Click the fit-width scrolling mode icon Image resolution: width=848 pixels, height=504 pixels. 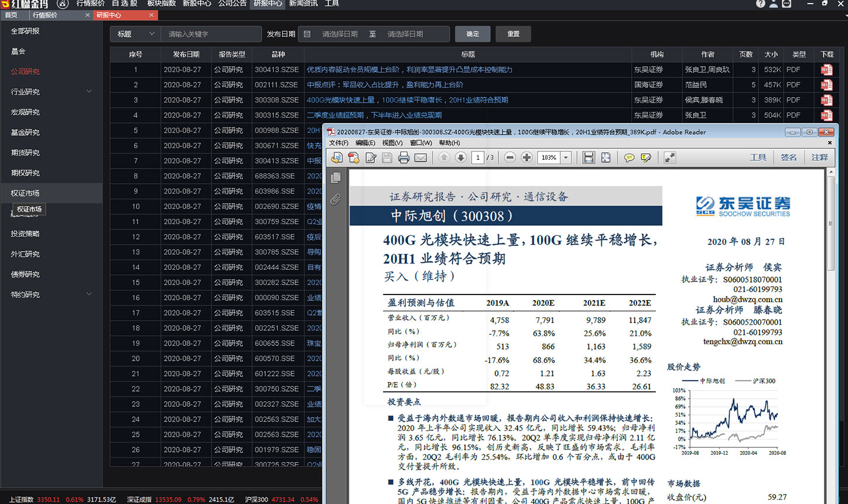tap(589, 157)
